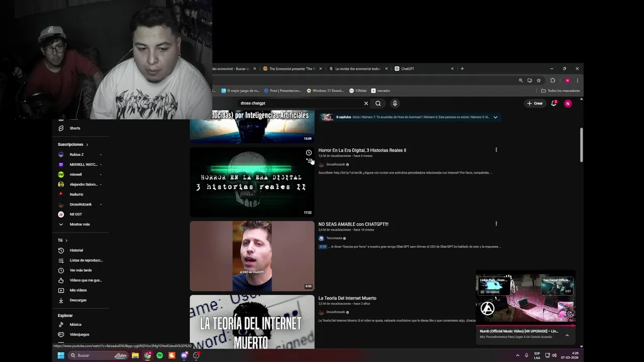Open browser zoom magnifier in address bar

pos(521,80)
